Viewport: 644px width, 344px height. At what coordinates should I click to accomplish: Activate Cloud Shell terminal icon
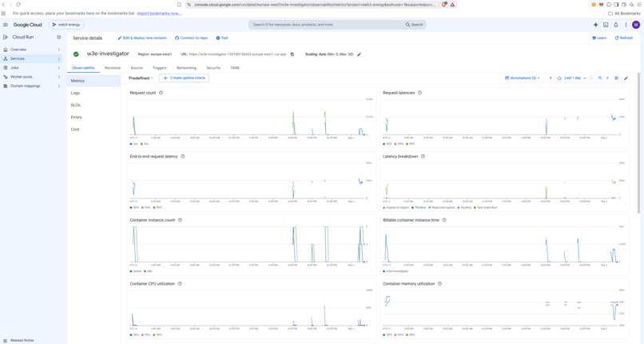point(606,25)
